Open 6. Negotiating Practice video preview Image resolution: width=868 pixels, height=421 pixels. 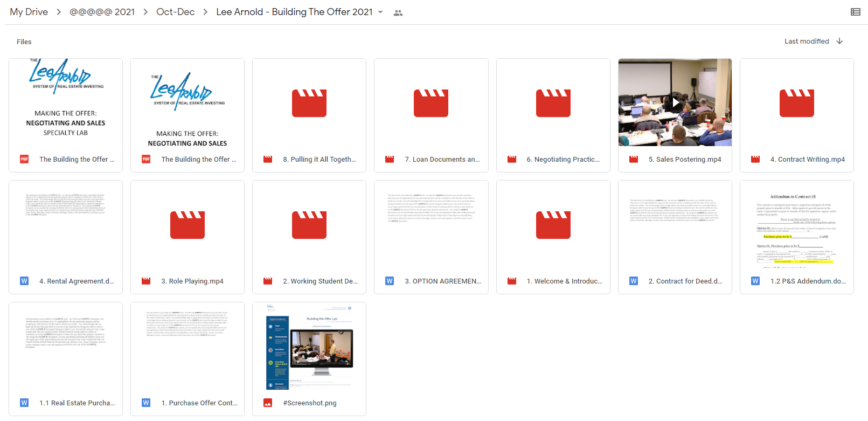tap(553, 102)
